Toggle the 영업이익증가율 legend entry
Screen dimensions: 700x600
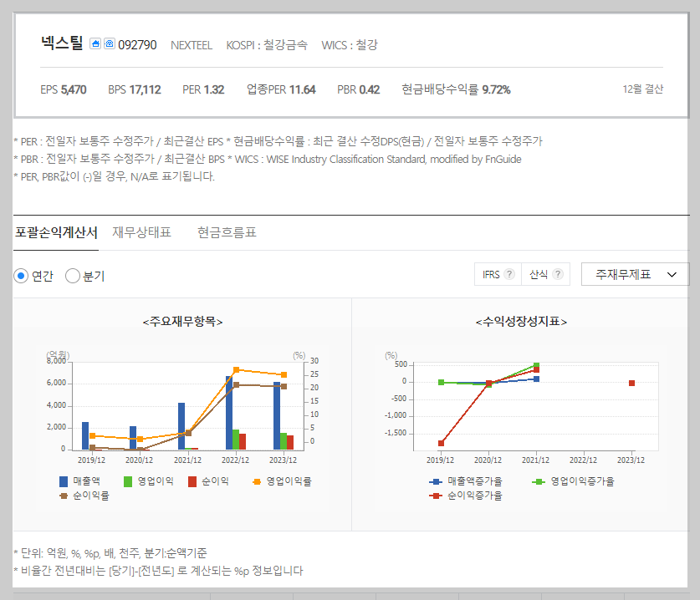[x=573, y=481]
